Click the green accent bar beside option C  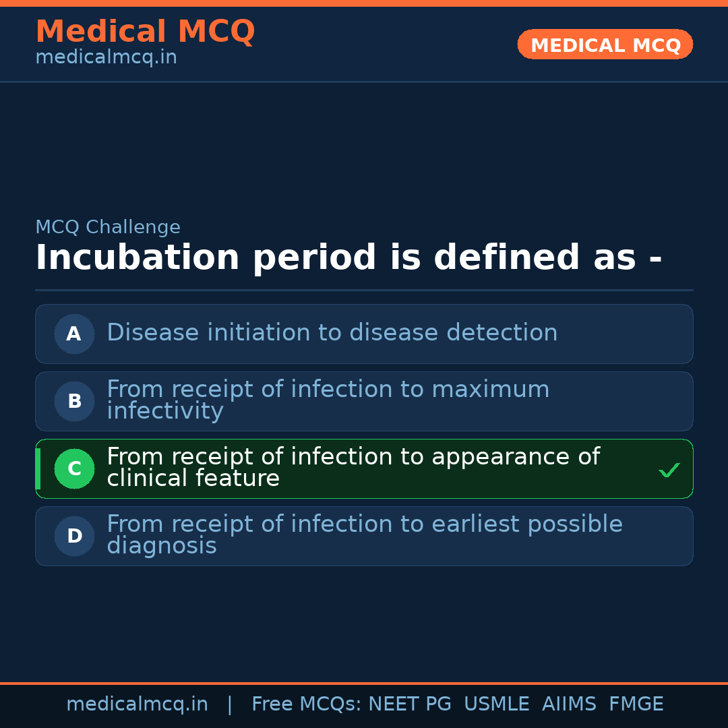[38, 468]
